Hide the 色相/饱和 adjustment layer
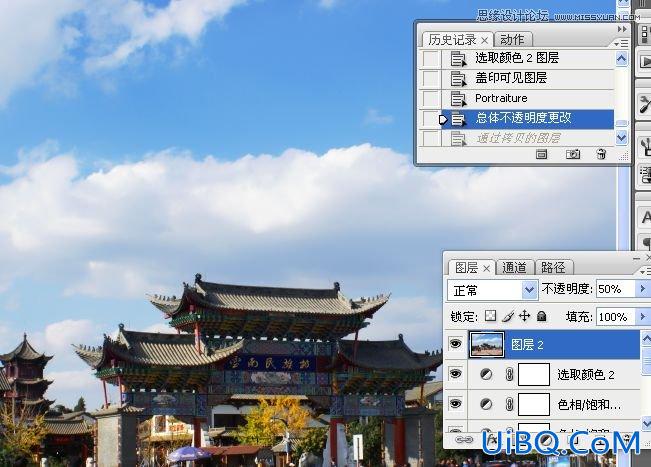This screenshot has height=467, width=651. point(456,403)
